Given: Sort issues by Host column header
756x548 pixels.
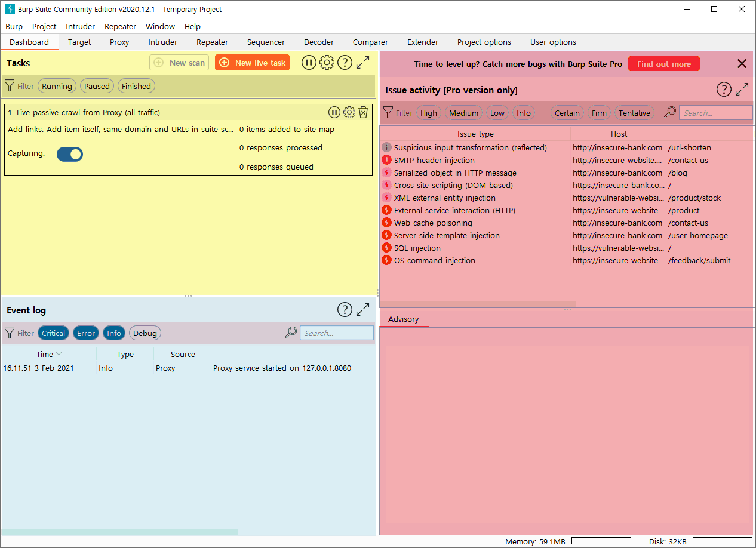Looking at the screenshot, I should click(619, 134).
